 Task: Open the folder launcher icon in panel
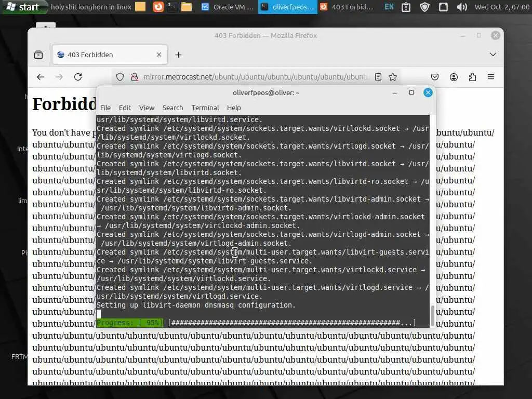pos(187,7)
